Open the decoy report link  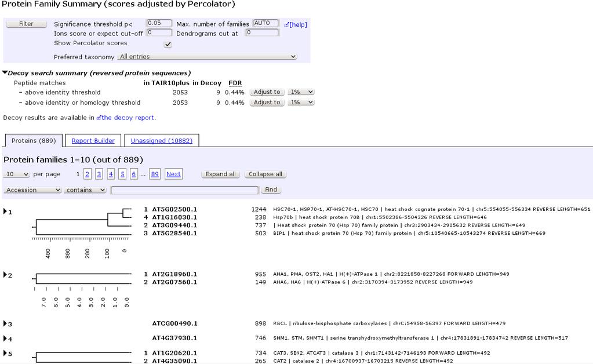pos(126,118)
